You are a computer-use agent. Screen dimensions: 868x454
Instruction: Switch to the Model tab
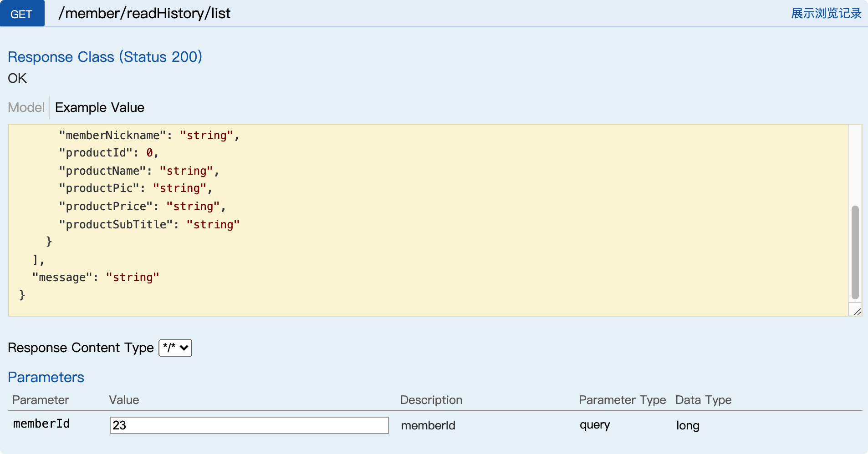(x=26, y=107)
